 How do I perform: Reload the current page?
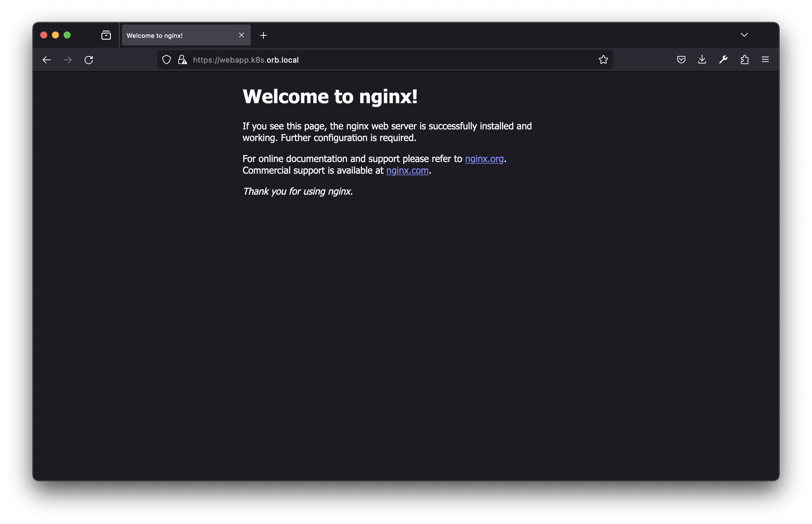(89, 60)
